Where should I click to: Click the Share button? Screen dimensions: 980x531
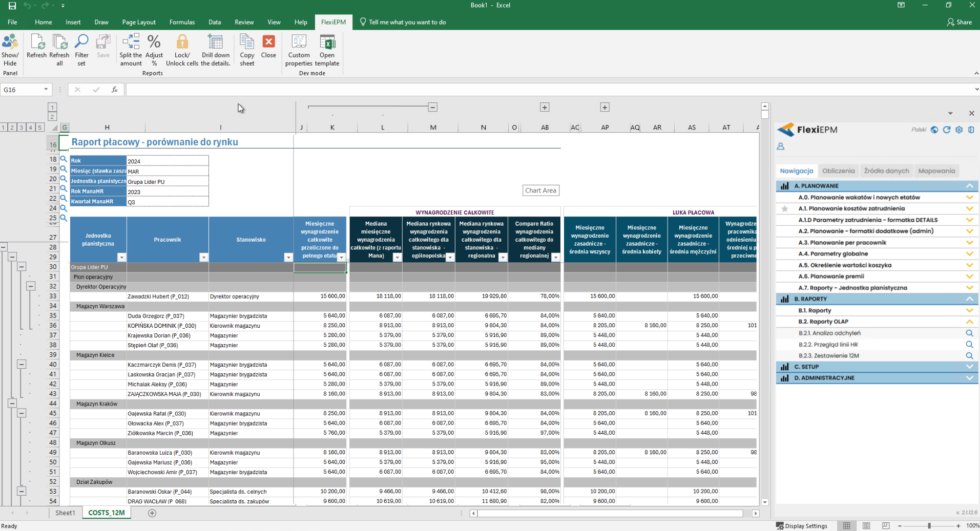959,22
